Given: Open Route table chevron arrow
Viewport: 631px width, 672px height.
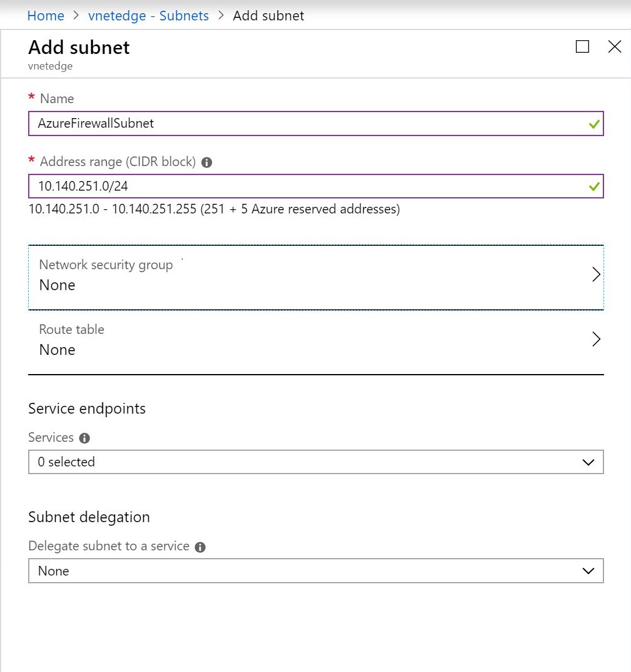Looking at the screenshot, I should [x=596, y=339].
